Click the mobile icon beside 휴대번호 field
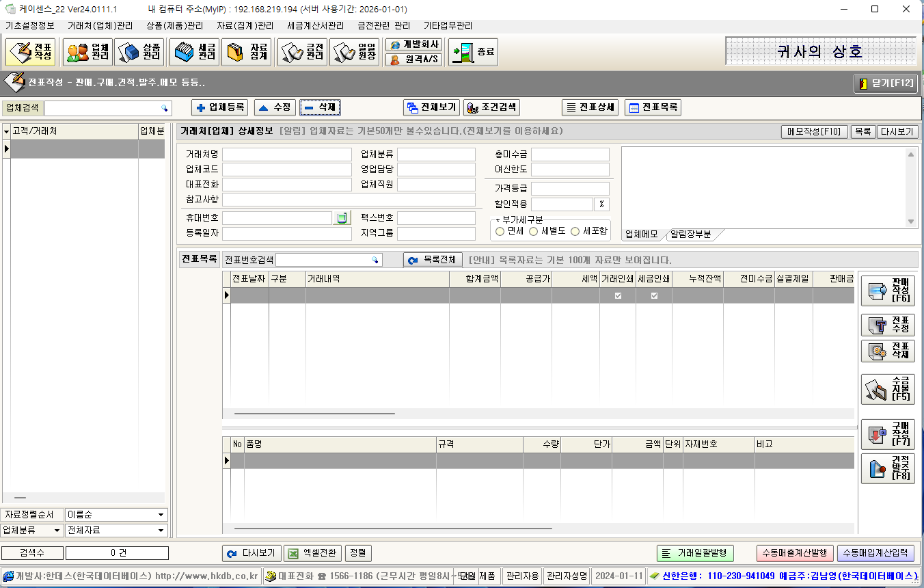The width and height of the screenshot is (924, 588). point(342,218)
